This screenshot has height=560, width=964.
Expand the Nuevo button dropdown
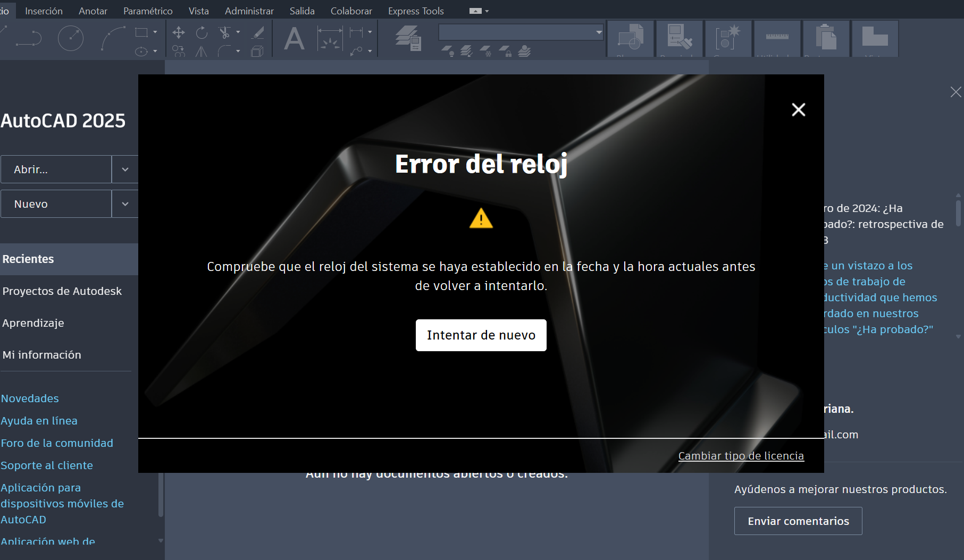pyautogui.click(x=124, y=203)
